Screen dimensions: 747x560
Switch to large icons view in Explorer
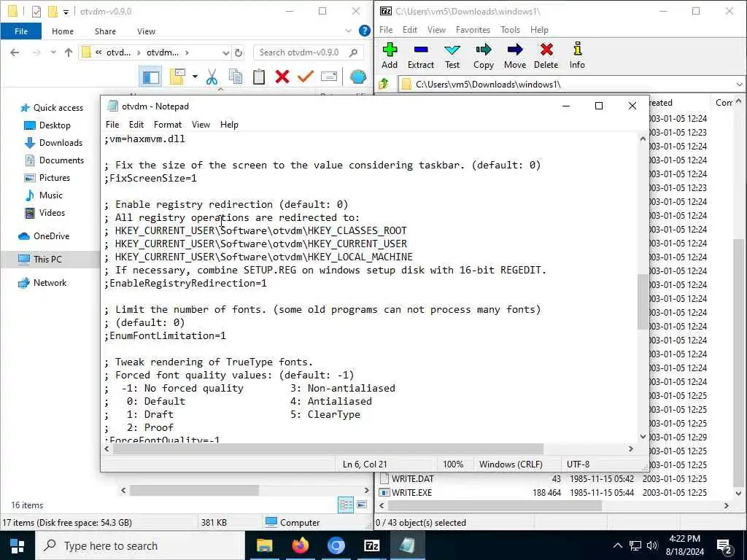362,505
